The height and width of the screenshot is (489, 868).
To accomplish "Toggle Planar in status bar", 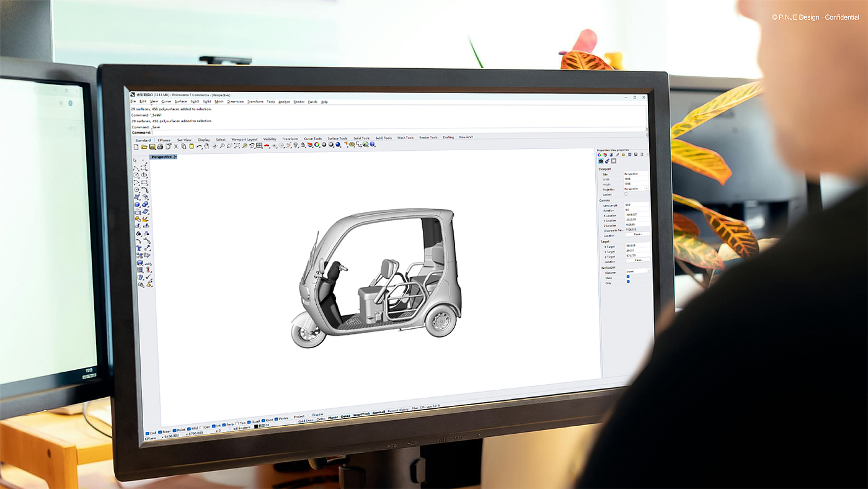I will pos(333,417).
